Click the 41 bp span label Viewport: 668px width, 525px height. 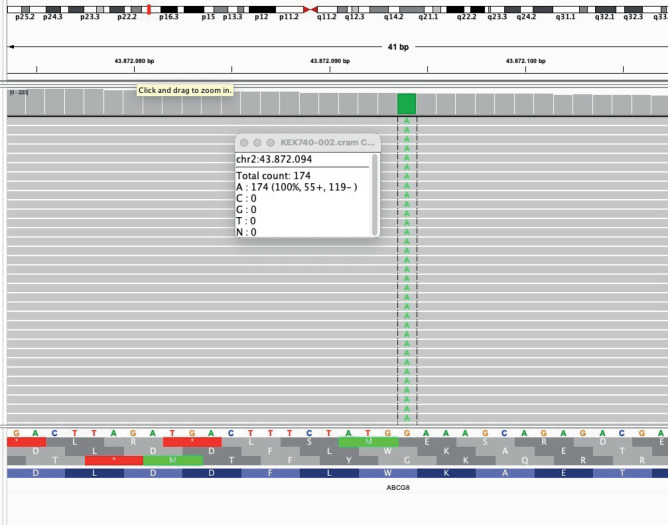point(398,47)
